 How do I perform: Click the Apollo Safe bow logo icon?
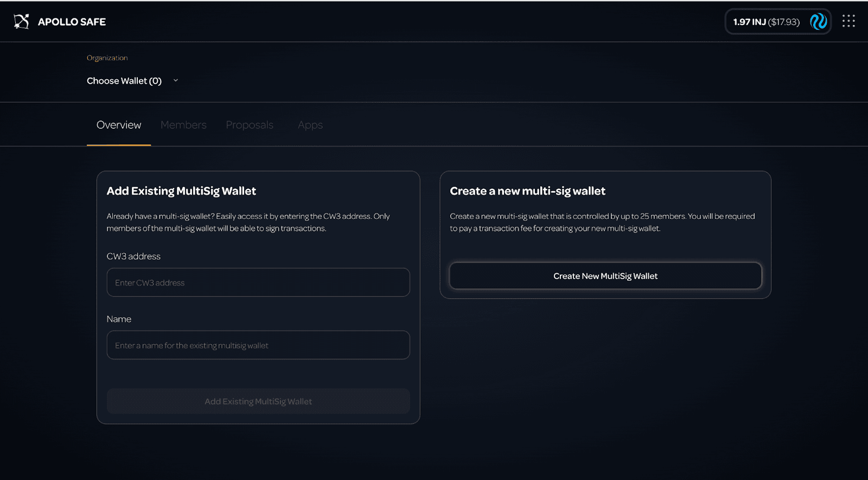point(21,22)
